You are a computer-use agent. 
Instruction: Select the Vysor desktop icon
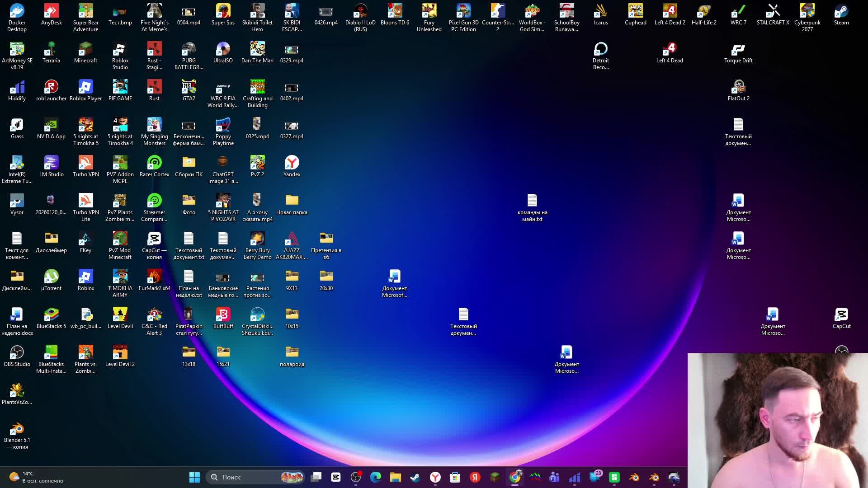pos(17,204)
